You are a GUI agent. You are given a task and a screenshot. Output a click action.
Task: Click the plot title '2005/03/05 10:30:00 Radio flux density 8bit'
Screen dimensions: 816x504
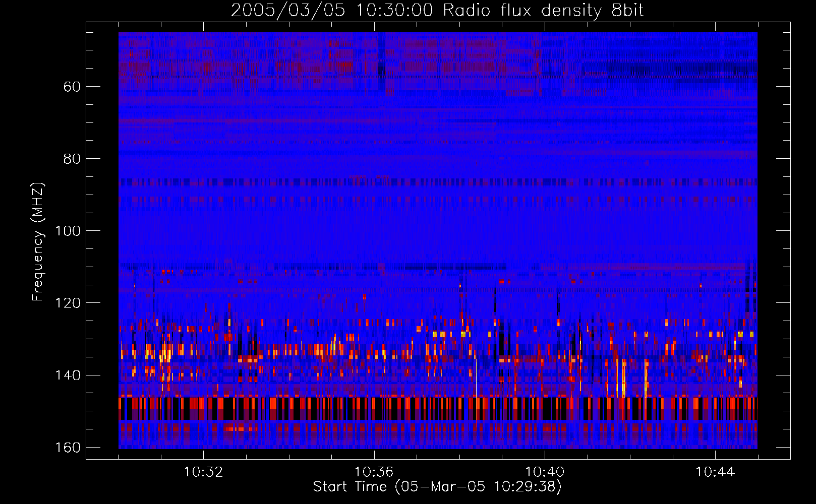438,11
